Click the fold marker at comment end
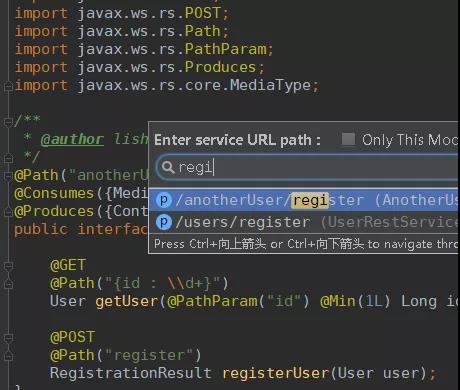The height and width of the screenshot is (390, 460). click(8, 158)
